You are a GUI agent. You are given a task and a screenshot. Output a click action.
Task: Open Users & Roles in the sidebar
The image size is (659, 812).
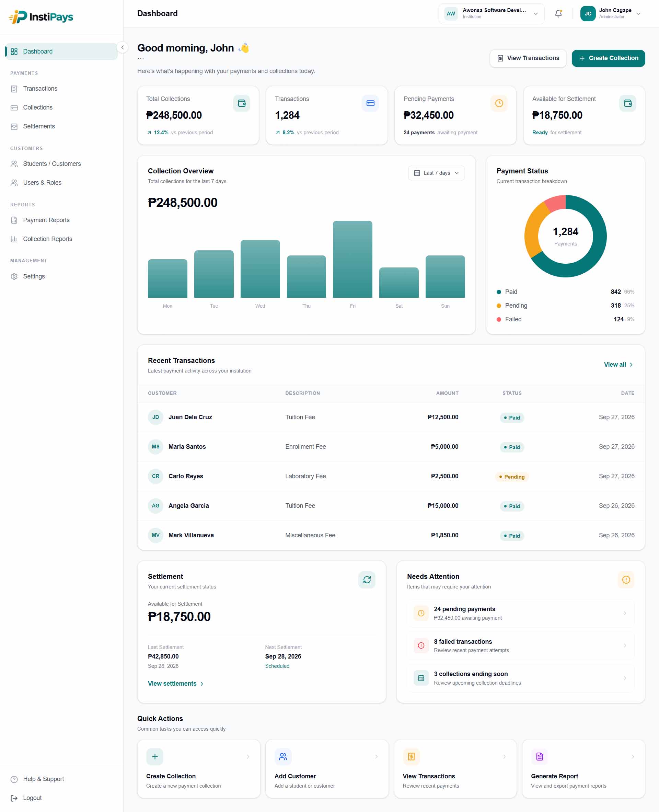(61, 183)
